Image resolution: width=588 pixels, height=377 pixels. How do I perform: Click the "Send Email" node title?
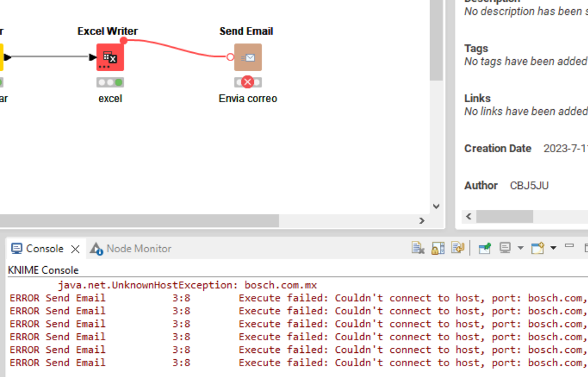tap(246, 31)
